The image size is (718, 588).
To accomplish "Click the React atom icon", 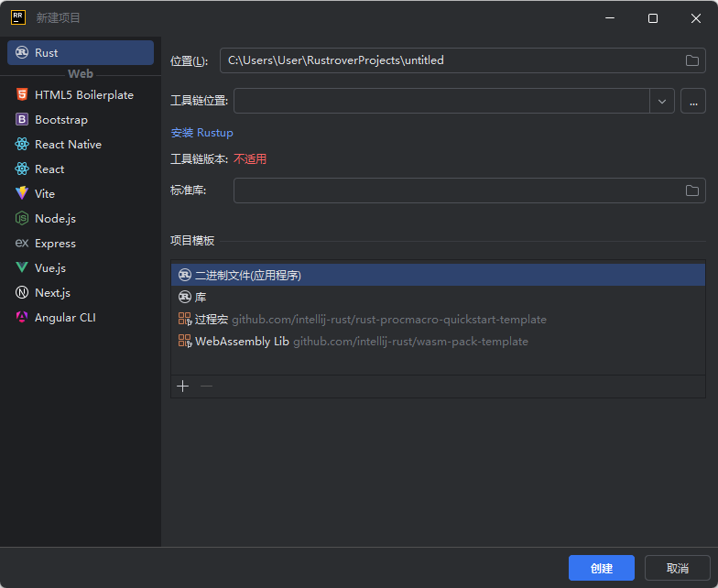I will pyautogui.click(x=22, y=169).
